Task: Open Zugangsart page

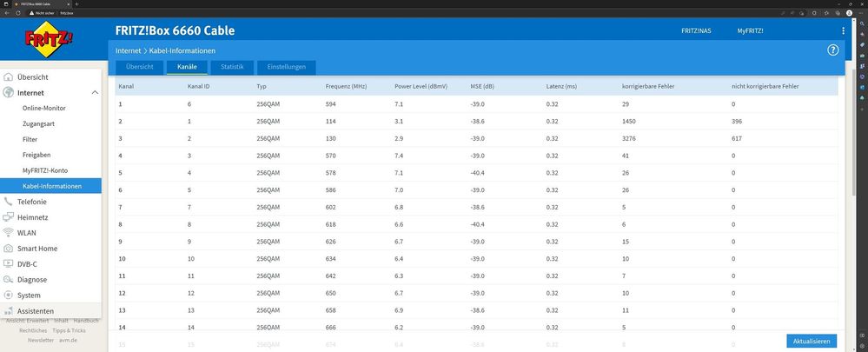Action: pyautogui.click(x=38, y=124)
